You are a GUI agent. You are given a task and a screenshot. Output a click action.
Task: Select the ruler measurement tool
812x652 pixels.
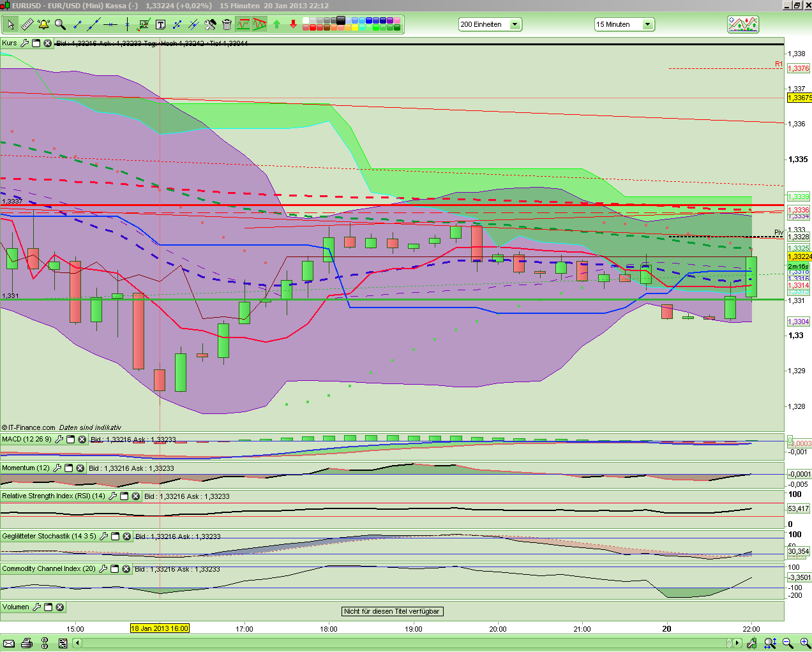click(x=27, y=24)
